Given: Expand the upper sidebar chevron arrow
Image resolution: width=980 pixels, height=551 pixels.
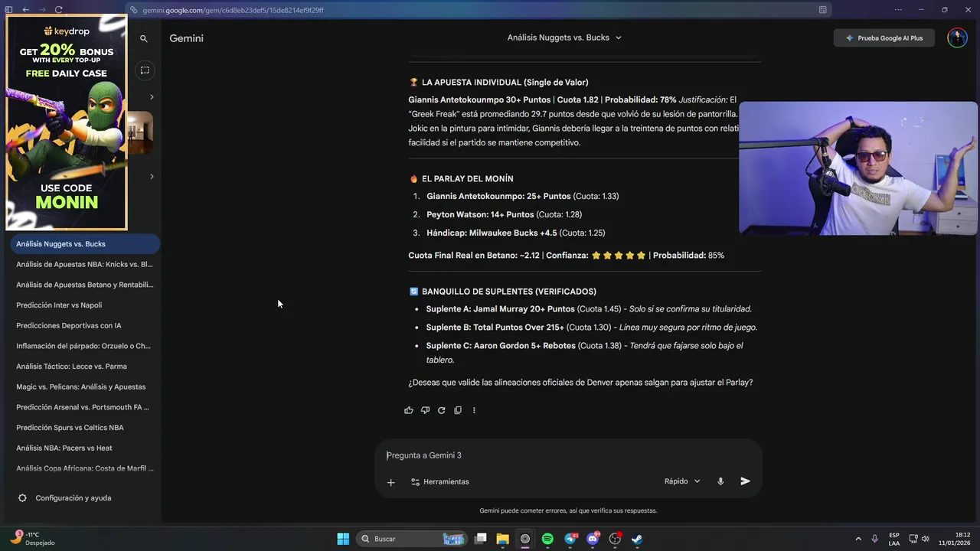Looking at the screenshot, I should 152,96.
